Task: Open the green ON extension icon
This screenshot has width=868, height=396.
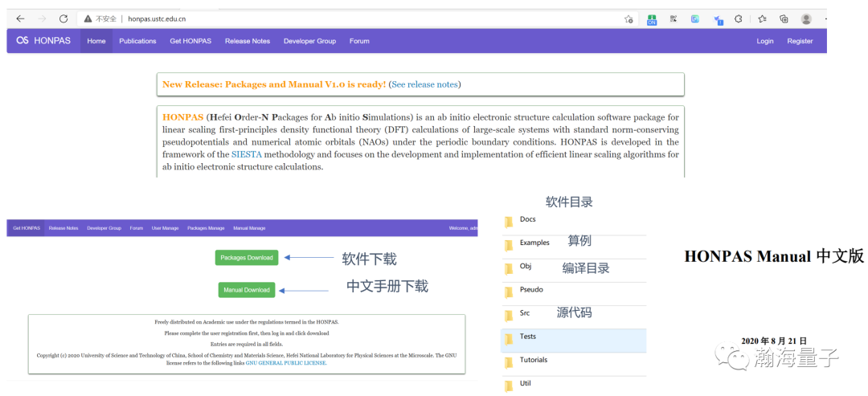Action: 652,19
